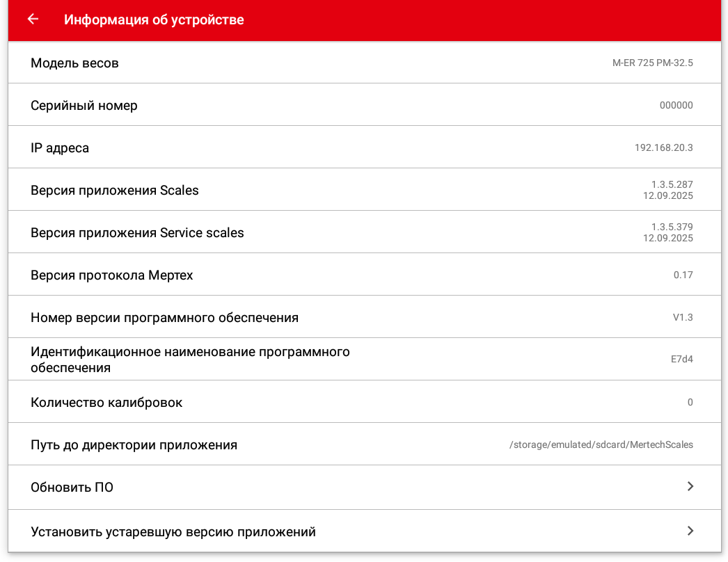Click the serial number value 000000
Viewport: 728px width, 562px height.
pos(676,106)
